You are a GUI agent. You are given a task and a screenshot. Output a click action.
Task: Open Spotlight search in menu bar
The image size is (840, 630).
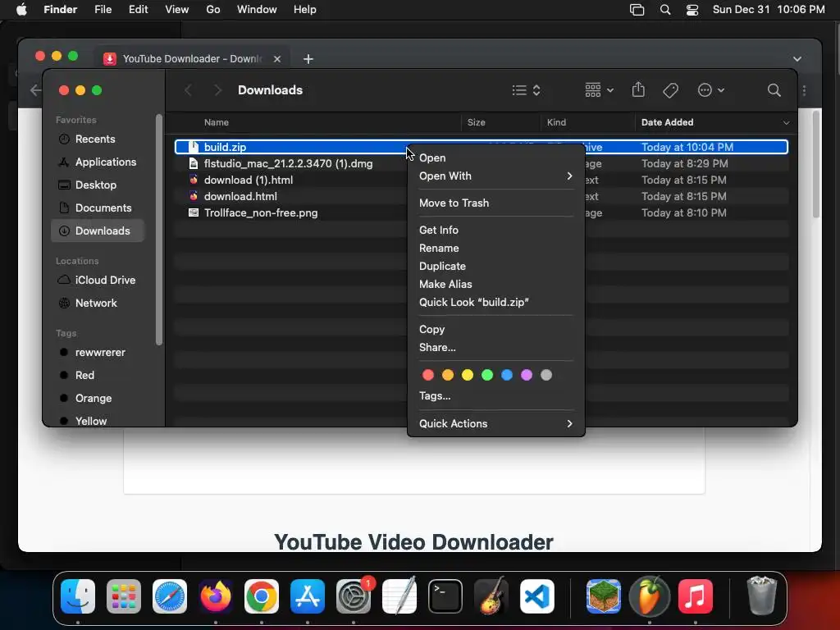click(664, 10)
